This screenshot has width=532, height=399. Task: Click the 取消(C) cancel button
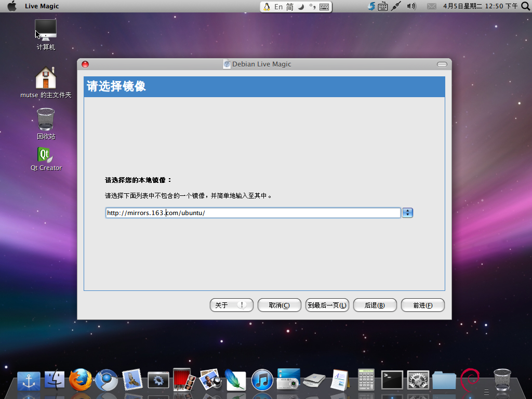(x=279, y=305)
